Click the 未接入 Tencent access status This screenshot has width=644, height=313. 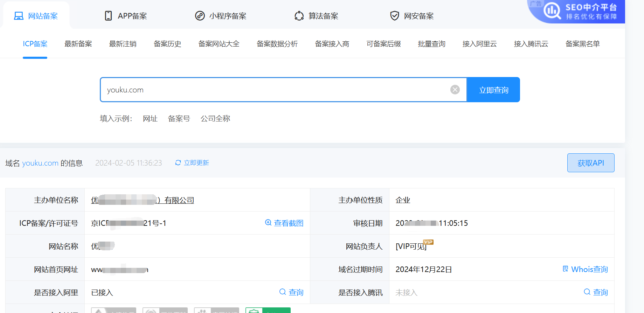(406, 292)
